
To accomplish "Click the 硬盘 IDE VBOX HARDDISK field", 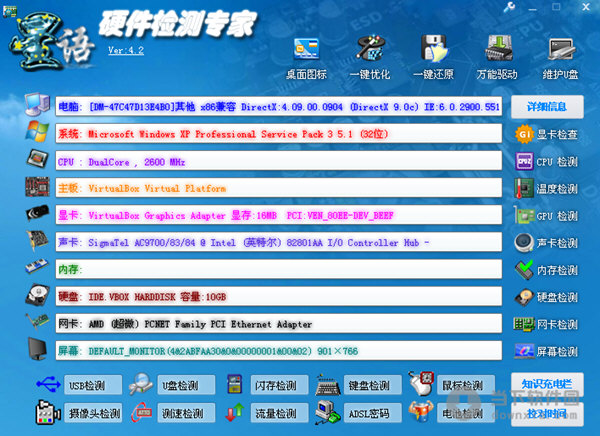I will [x=279, y=296].
